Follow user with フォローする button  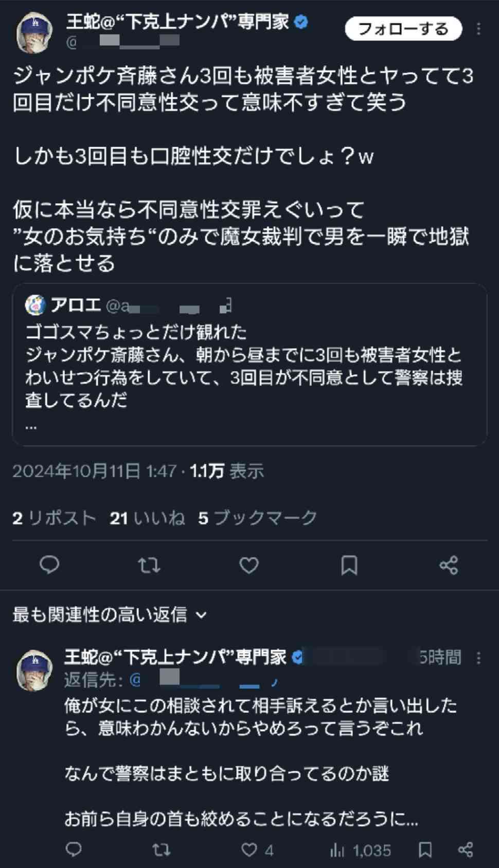coord(403,29)
